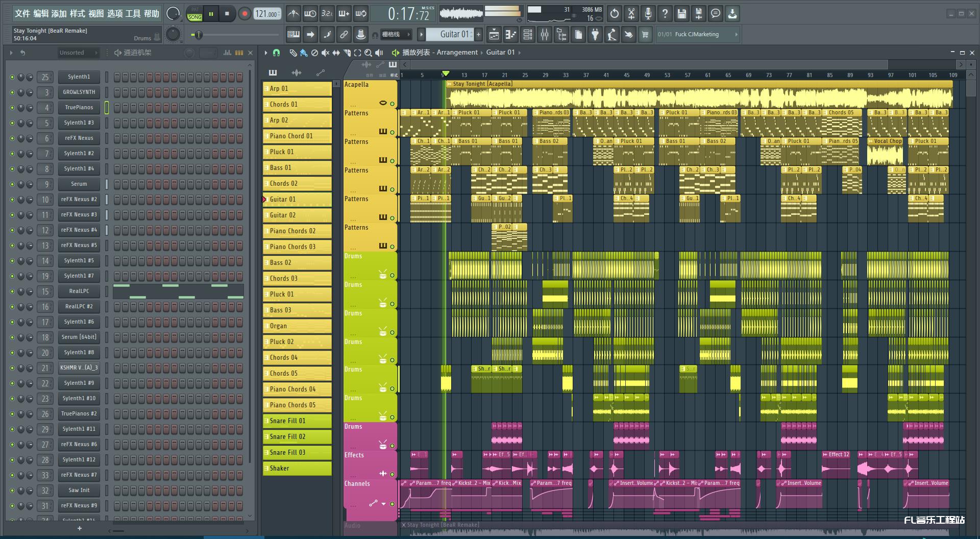Click the red record button
This screenshot has width=980, height=539.
pos(244,14)
